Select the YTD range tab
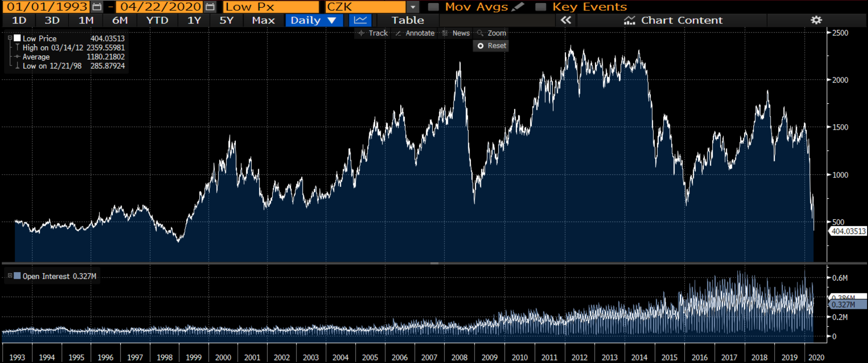868x363 pixels. (x=157, y=20)
